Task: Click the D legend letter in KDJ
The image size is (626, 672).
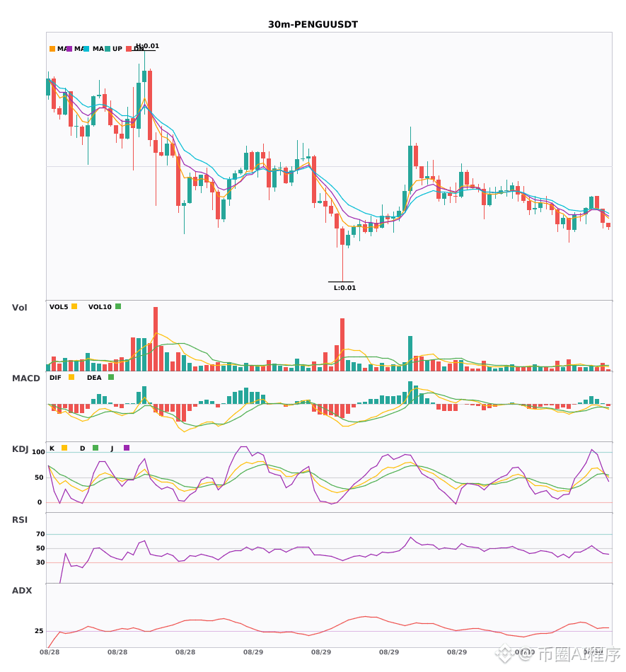Action: tap(82, 448)
